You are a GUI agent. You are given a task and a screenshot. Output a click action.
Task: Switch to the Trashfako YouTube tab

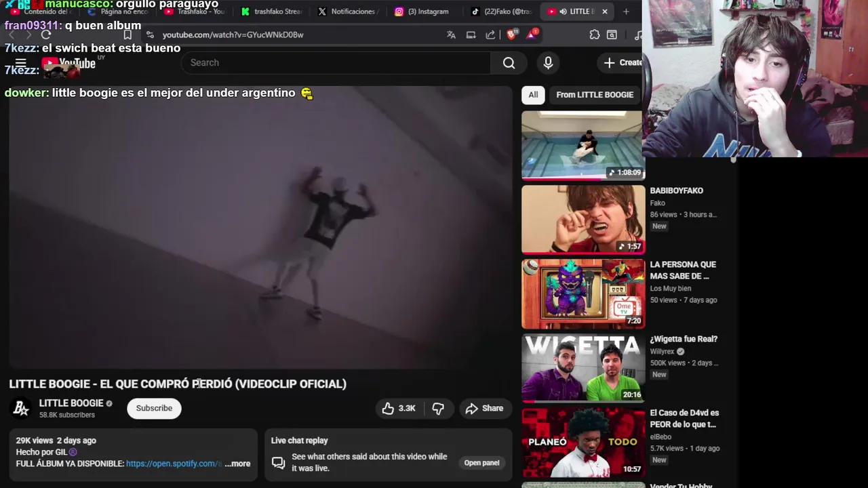click(x=195, y=12)
